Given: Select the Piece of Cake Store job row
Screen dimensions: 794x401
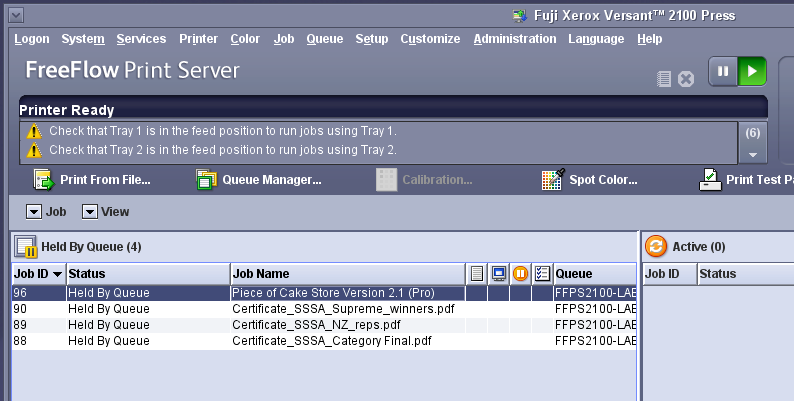Looking at the screenshot, I should coord(334,293).
